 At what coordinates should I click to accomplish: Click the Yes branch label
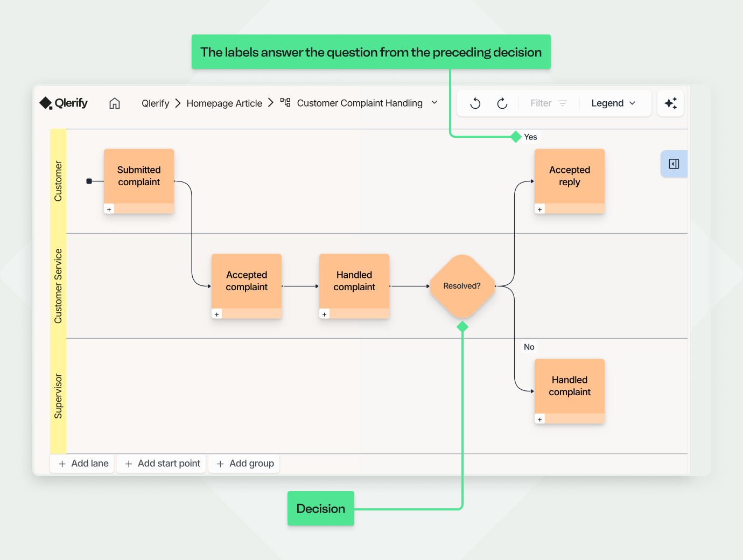click(x=530, y=137)
